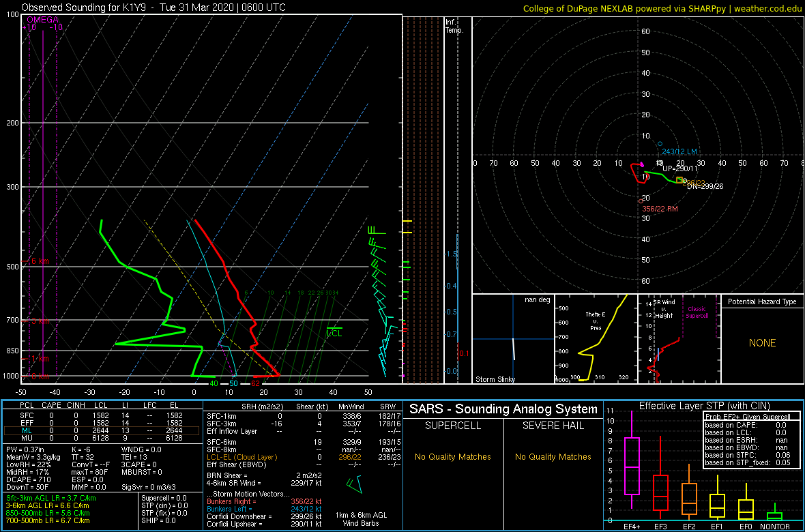The image size is (805, 532).
Task: Click the 'Corfidi Downshear' line
Action: coord(264,516)
